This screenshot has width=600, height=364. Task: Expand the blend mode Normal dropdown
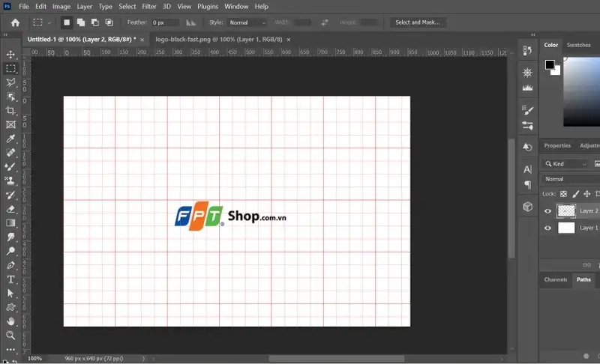[570, 179]
